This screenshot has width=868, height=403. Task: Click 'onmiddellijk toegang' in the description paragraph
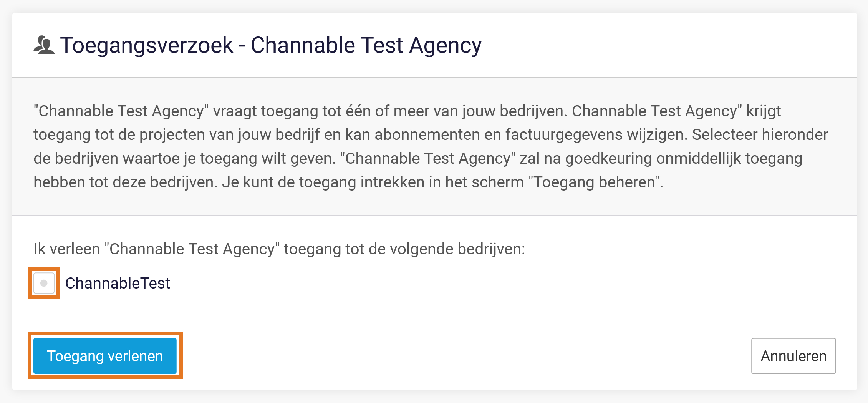click(x=729, y=158)
